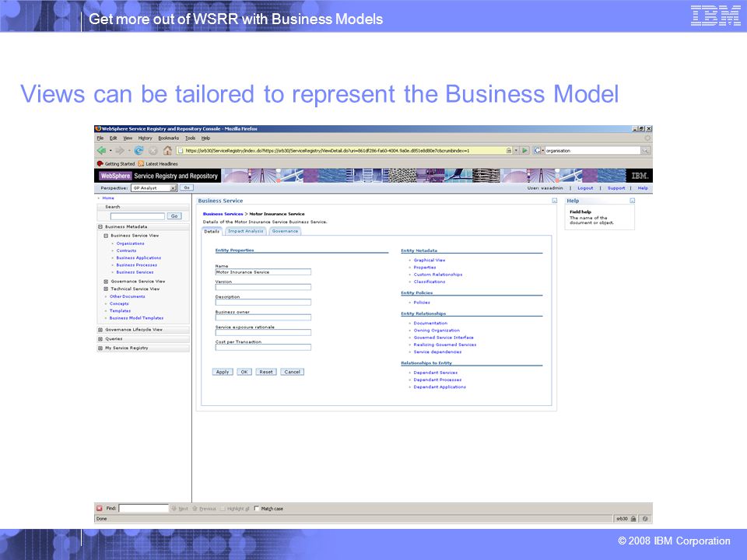Click the page icon in address bar
747x560 pixels.
tap(181, 150)
